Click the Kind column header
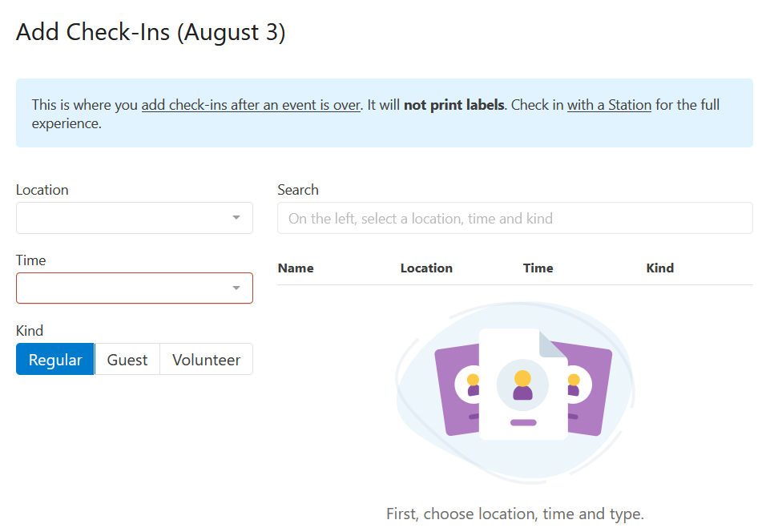Viewport: 778px width, 532px height. [659, 268]
